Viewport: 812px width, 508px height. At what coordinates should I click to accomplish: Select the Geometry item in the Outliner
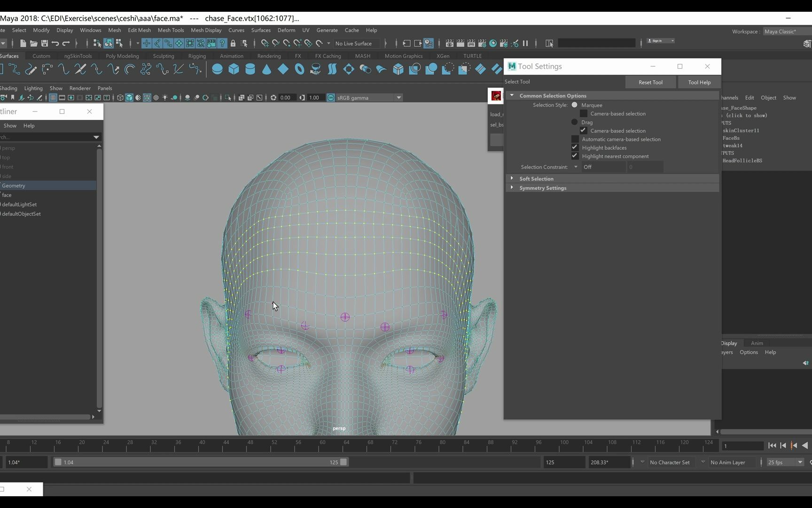click(14, 185)
